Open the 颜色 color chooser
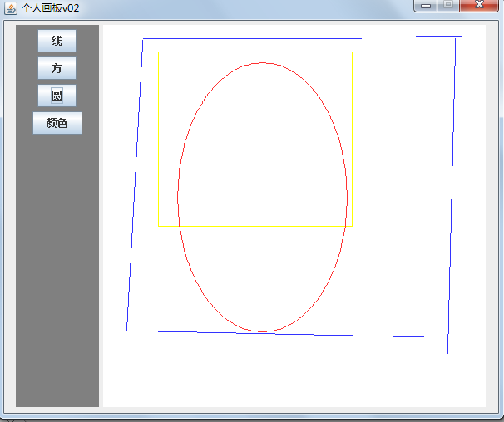 tap(57, 123)
